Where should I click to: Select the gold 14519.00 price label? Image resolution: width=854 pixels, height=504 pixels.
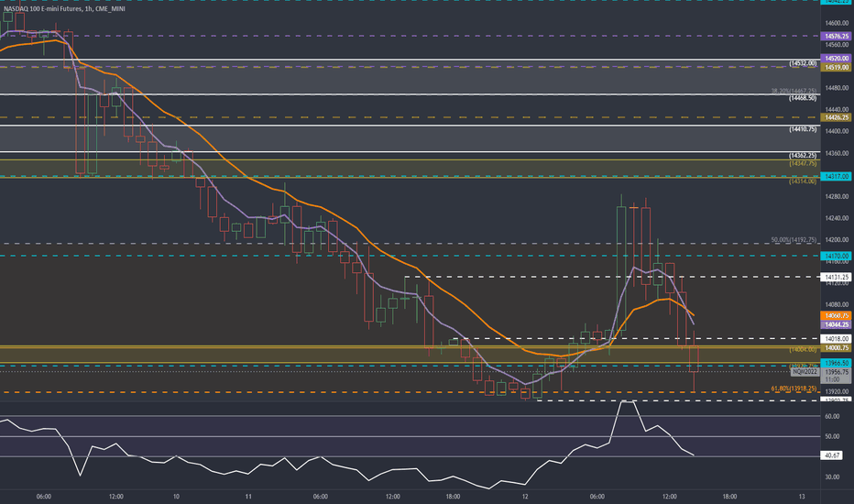[836, 67]
